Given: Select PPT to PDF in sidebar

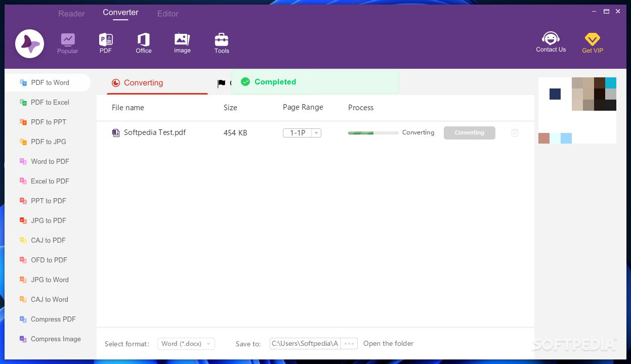Looking at the screenshot, I should pyautogui.click(x=48, y=201).
